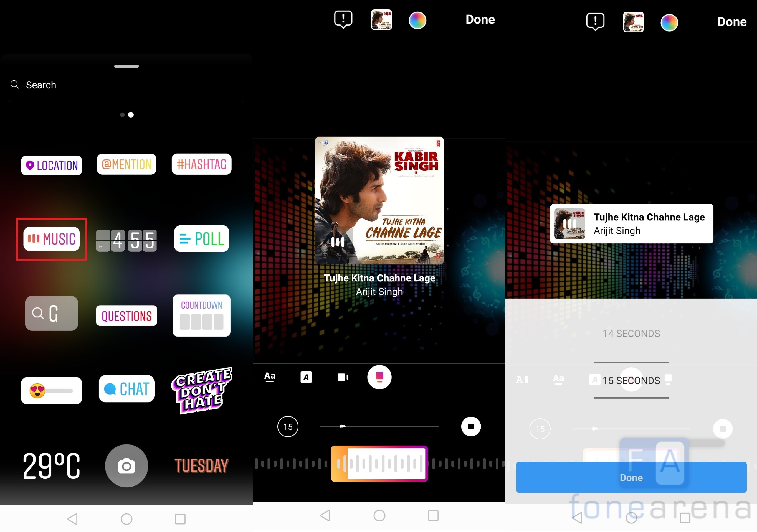Click the text formatting Aa icon
This screenshot has width=757, height=532.
pos(270,376)
